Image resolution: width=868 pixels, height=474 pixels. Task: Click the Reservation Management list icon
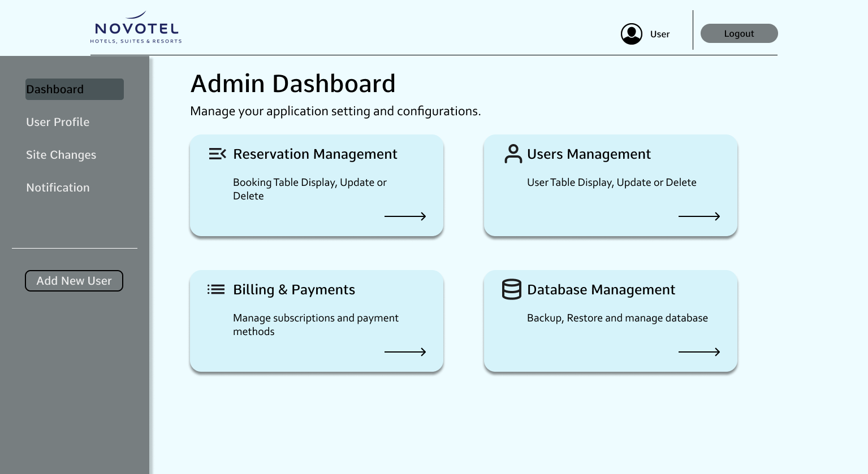(218, 154)
